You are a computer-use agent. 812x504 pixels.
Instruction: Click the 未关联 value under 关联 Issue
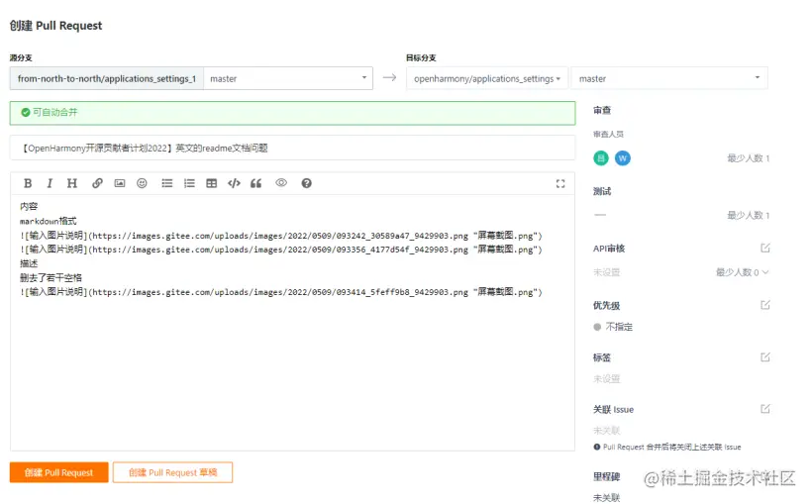[x=606, y=431]
